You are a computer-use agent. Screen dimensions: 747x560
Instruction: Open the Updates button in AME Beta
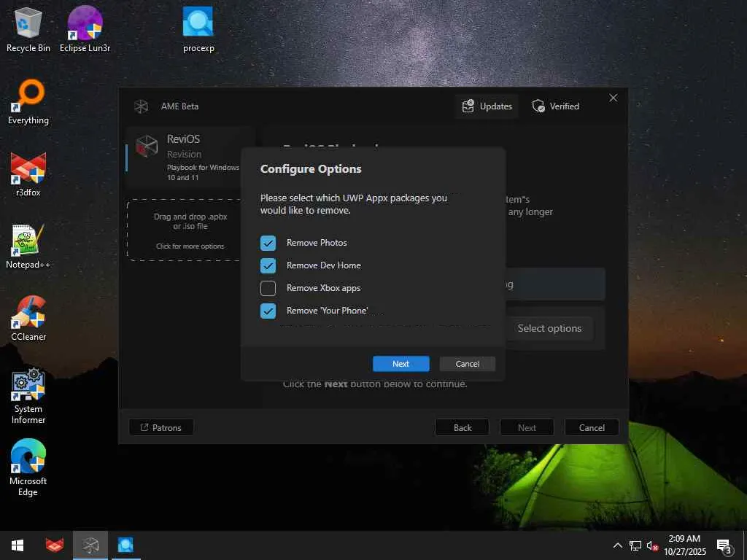487,106
